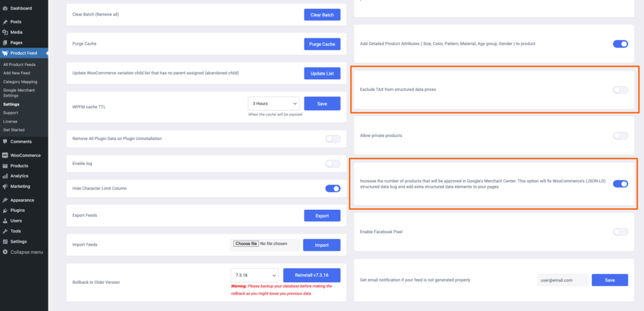Screen dimensions: 644x311
Task: Turn off Hide Character Limit Column toggle
Action: (333, 188)
